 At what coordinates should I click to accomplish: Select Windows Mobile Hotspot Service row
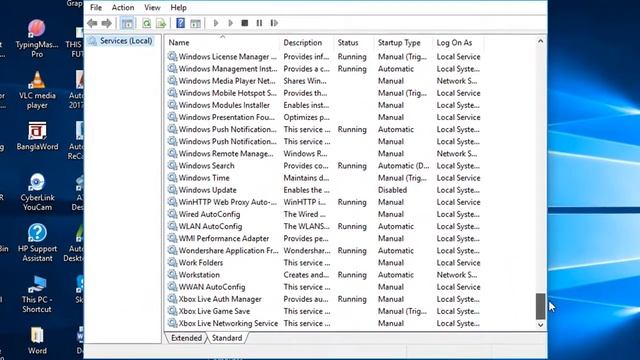[324, 93]
